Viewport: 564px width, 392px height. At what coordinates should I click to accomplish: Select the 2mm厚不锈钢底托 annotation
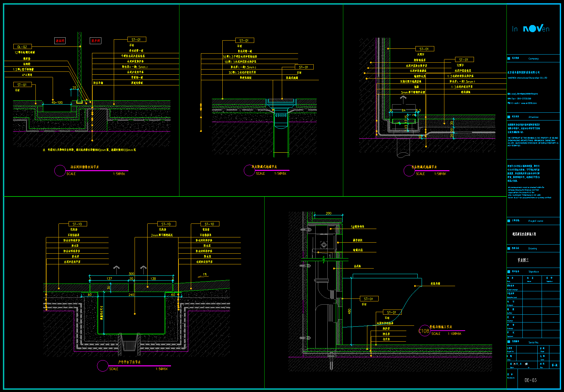point(162,235)
